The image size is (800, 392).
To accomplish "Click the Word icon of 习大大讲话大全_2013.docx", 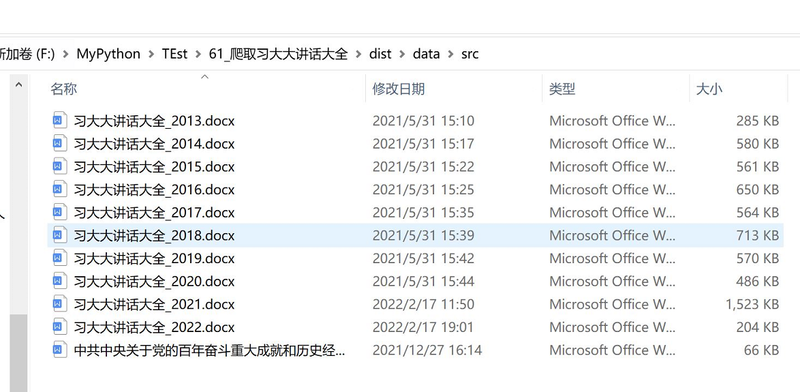I will click(x=59, y=120).
